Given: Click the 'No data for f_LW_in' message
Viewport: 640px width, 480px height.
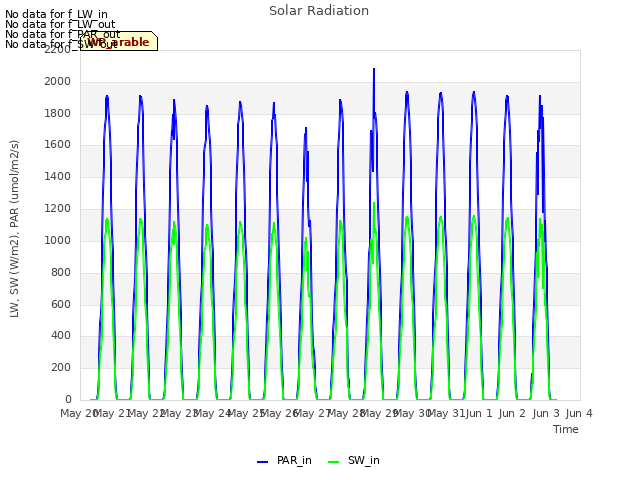Looking at the screenshot, I should 56,15.
